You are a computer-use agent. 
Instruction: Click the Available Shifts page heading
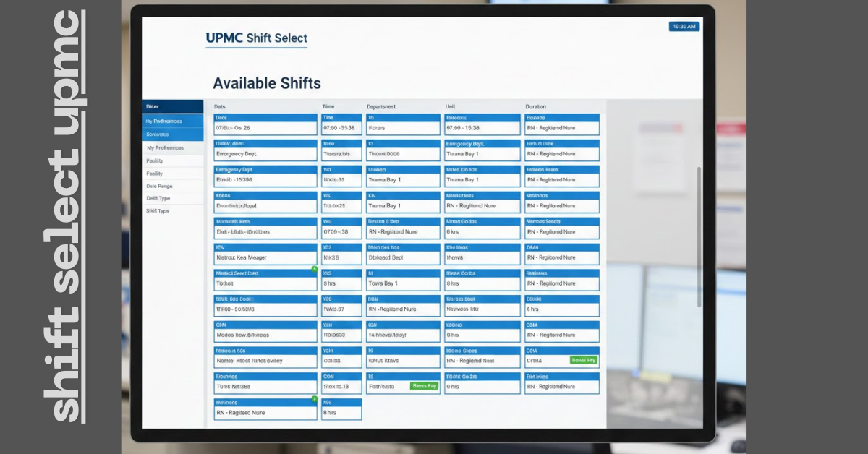[x=266, y=83]
